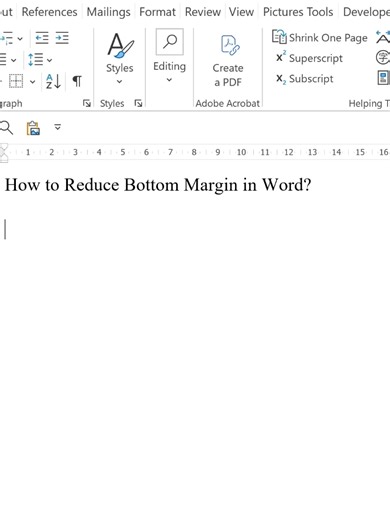Open the References tab
The width and height of the screenshot is (390, 520).
pos(49,12)
